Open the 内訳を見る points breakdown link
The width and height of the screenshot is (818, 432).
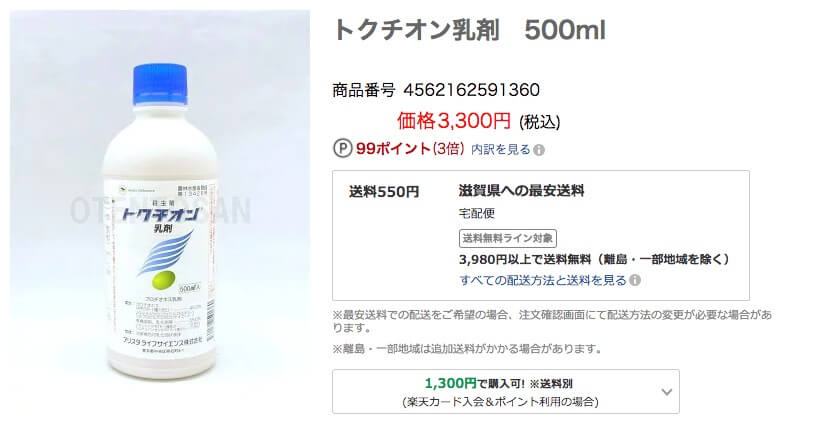500,150
